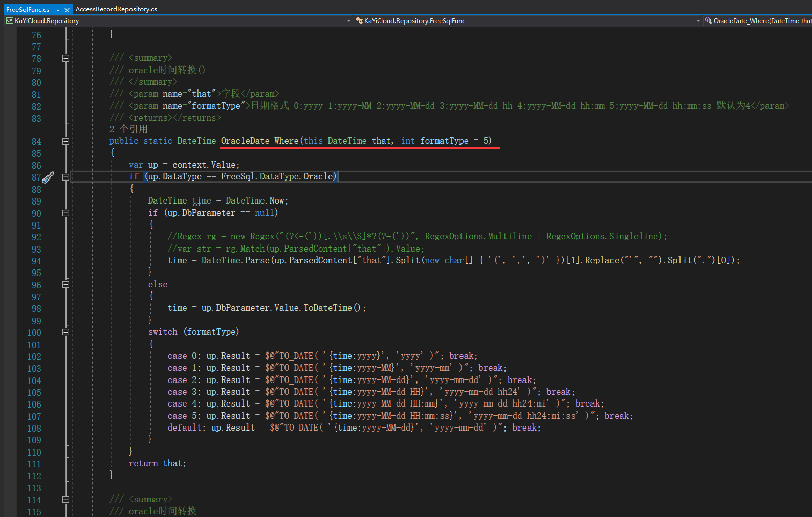Click the 'default:' label on line 108
Screen dimensions: 812x517
(187, 428)
